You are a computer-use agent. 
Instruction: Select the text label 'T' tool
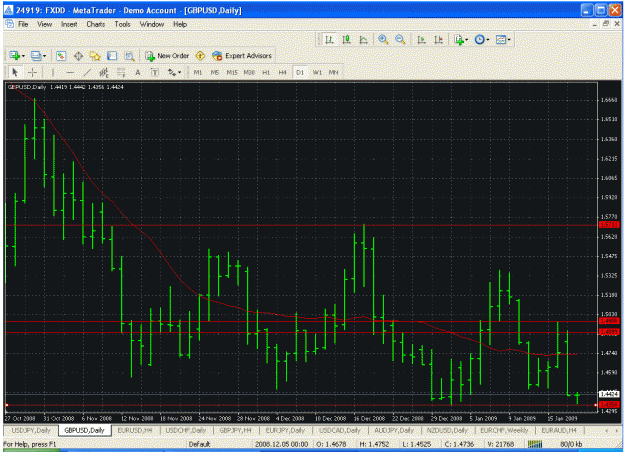155,72
